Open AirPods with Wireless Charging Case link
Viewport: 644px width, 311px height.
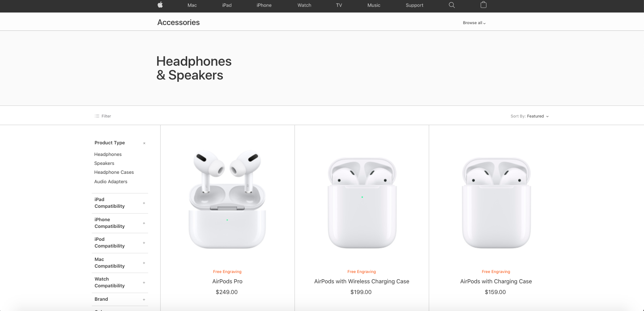pos(362,282)
